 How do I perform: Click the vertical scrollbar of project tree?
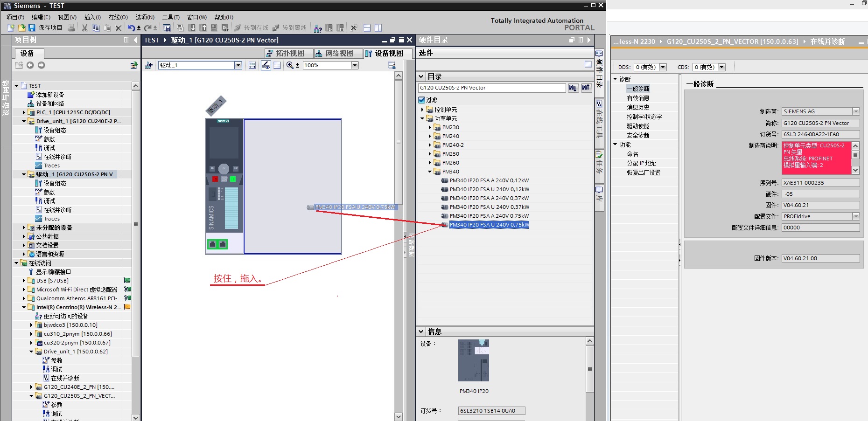tap(136, 224)
